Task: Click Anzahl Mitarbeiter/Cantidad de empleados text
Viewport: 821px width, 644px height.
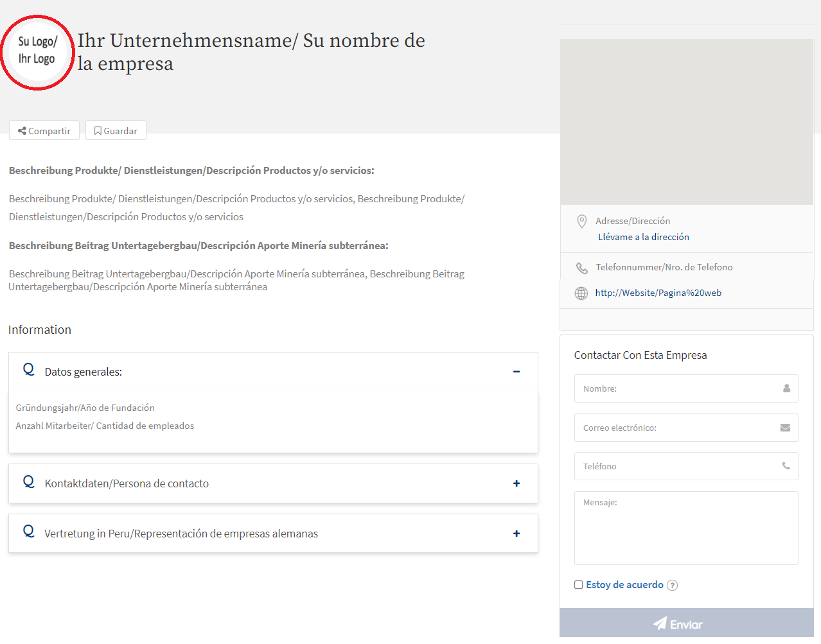Action: point(105,426)
